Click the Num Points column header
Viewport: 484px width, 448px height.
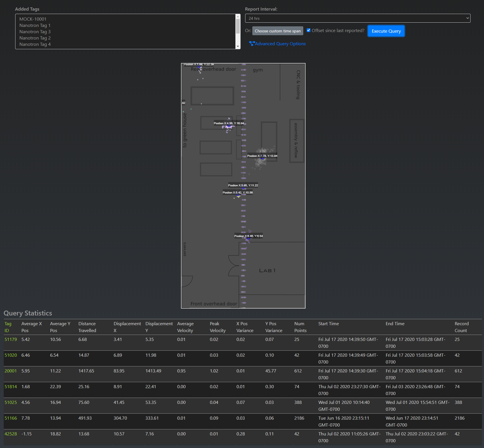300,327
